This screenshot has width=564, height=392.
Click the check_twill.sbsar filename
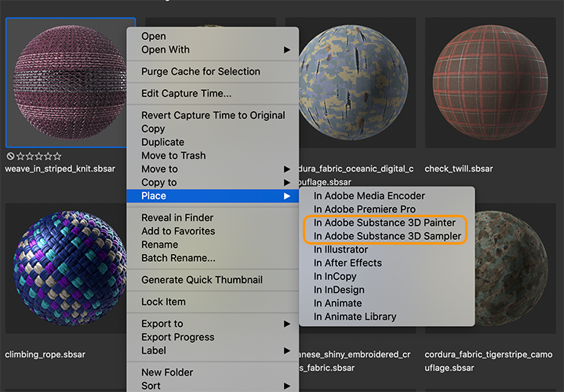[x=459, y=169]
